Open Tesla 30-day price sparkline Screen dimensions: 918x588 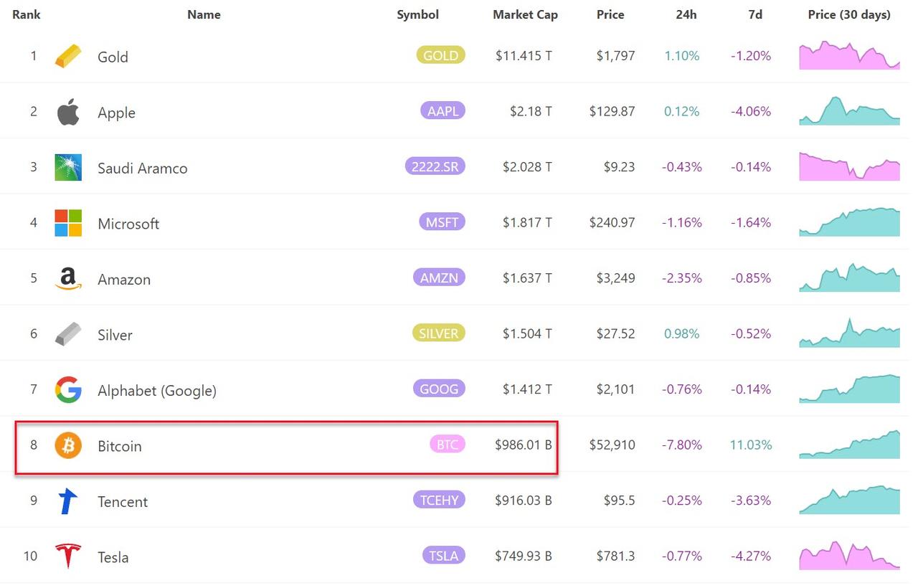click(849, 556)
